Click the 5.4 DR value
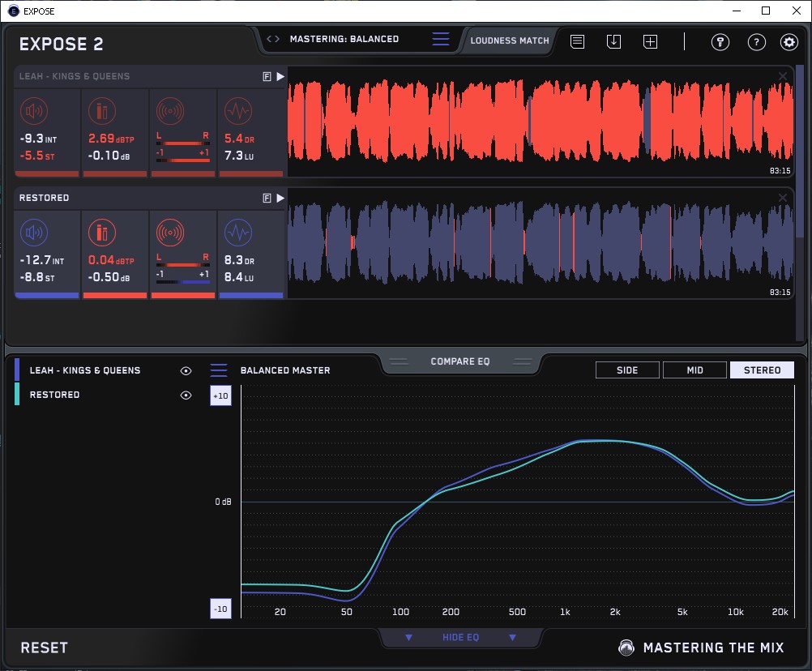The image size is (812, 671). [239, 139]
